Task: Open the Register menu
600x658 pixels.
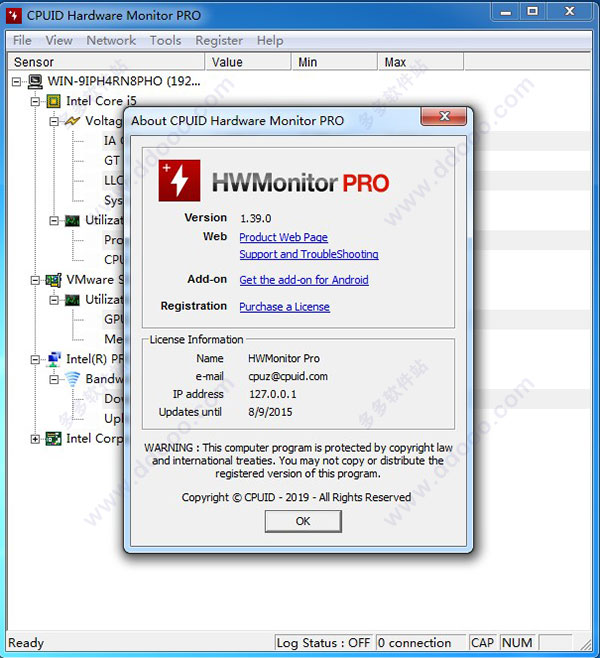Action: click(x=219, y=41)
